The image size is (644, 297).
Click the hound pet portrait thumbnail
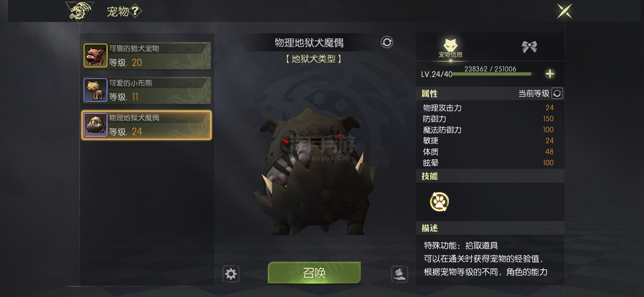point(95,56)
